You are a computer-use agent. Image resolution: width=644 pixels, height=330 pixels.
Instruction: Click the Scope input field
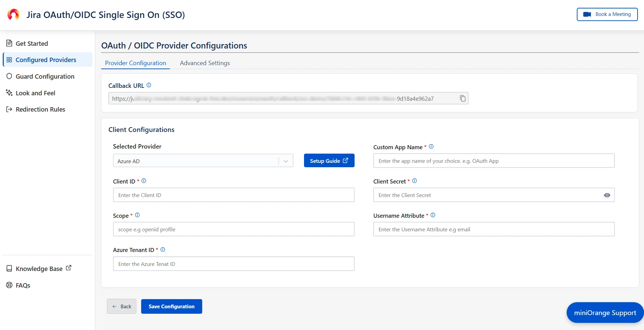(233, 229)
